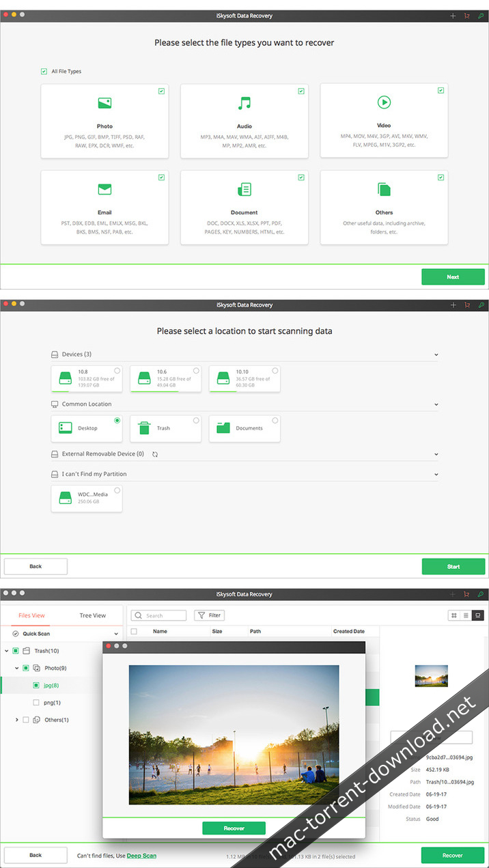Toggle select-all checkbox beside the Name column
Image resolution: width=489 pixels, height=868 pixels.
coord(134,632)
